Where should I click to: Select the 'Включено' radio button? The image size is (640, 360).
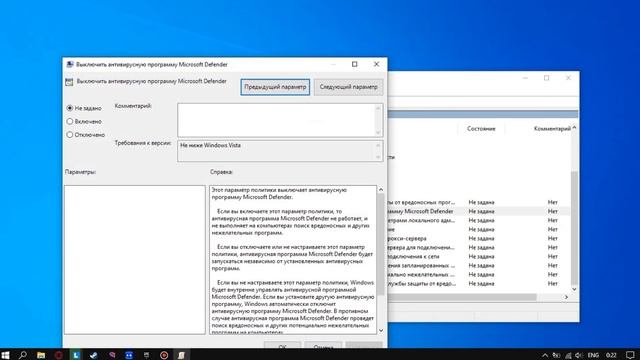point(70,122)
